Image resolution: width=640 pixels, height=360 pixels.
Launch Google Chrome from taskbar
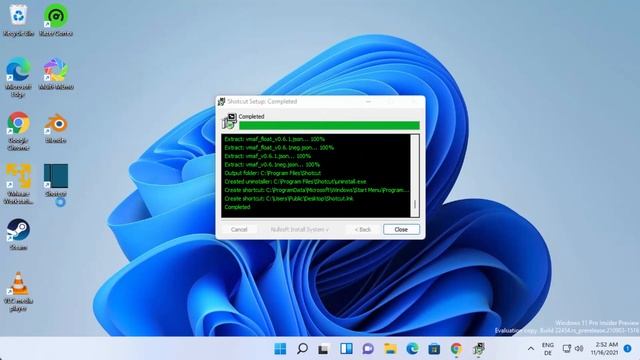pyautogui.click(x=456, y=349)
